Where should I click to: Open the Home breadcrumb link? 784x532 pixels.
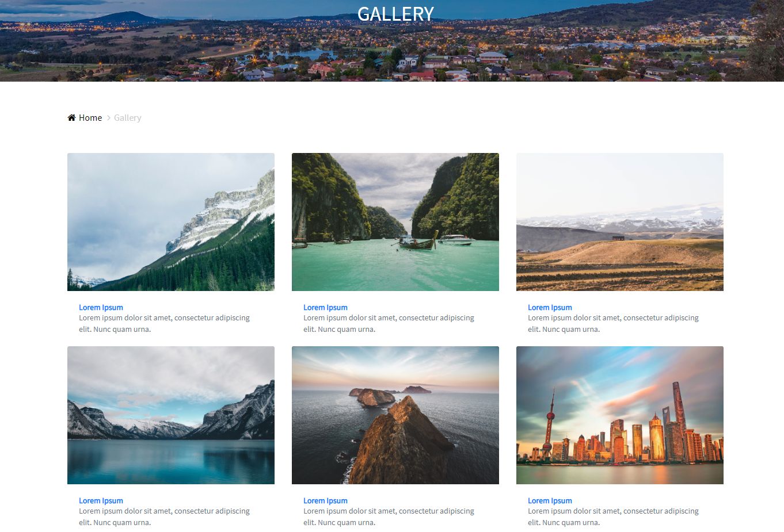point(90,118)
